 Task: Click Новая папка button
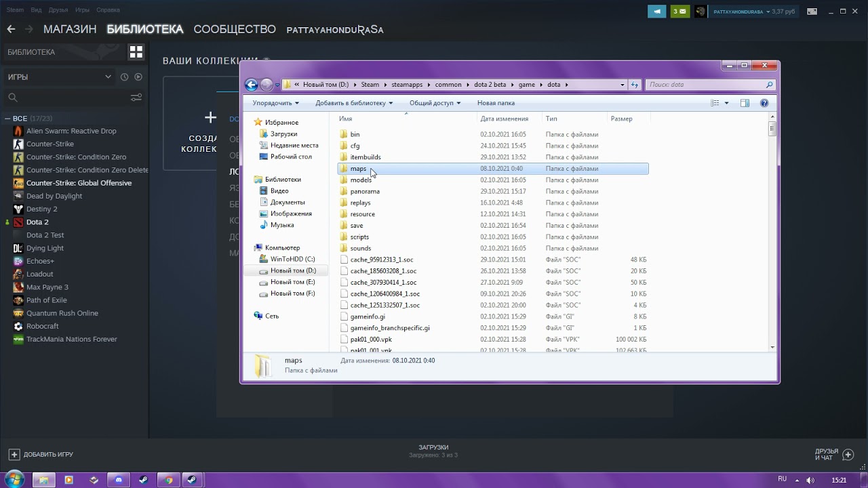(x=496, y=103)
